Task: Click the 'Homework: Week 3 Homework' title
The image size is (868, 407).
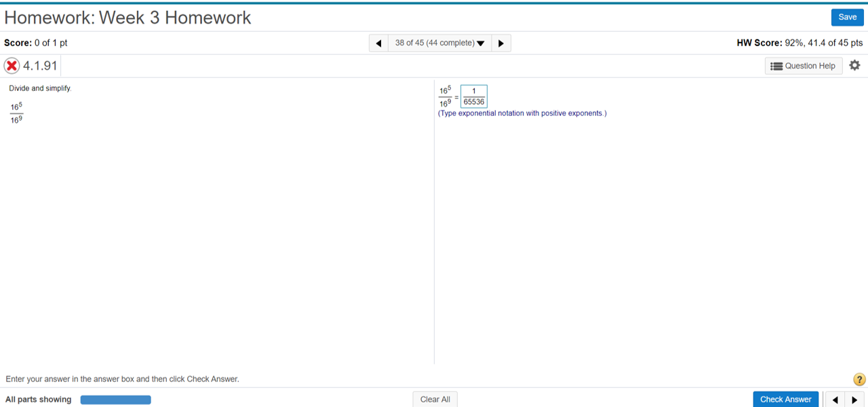Action: click(127, 18)
